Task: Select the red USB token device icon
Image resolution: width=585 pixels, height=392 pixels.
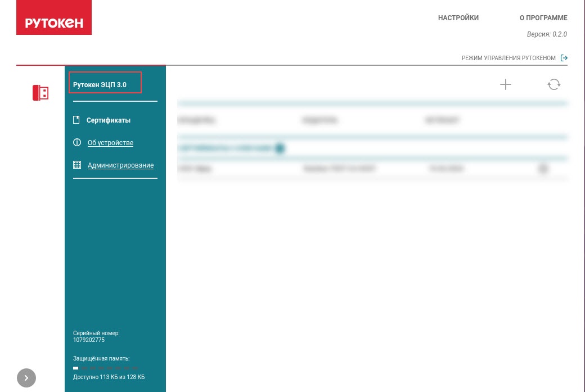Action: coord(40,93)
